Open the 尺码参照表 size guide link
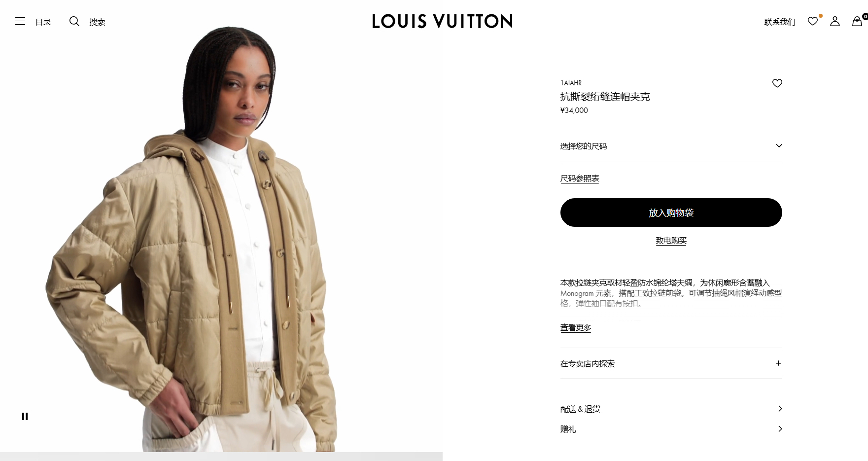The height and width of the screenshot is (461, 868). 580,178
